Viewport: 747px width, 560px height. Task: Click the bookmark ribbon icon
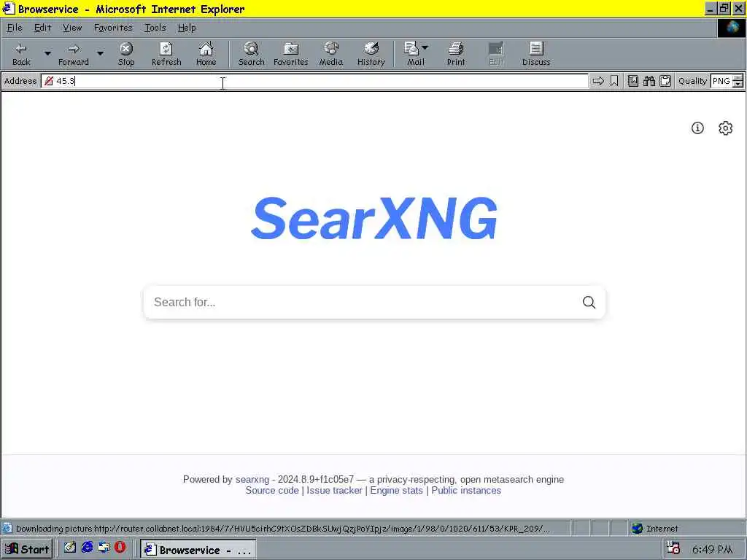[614, 81]
